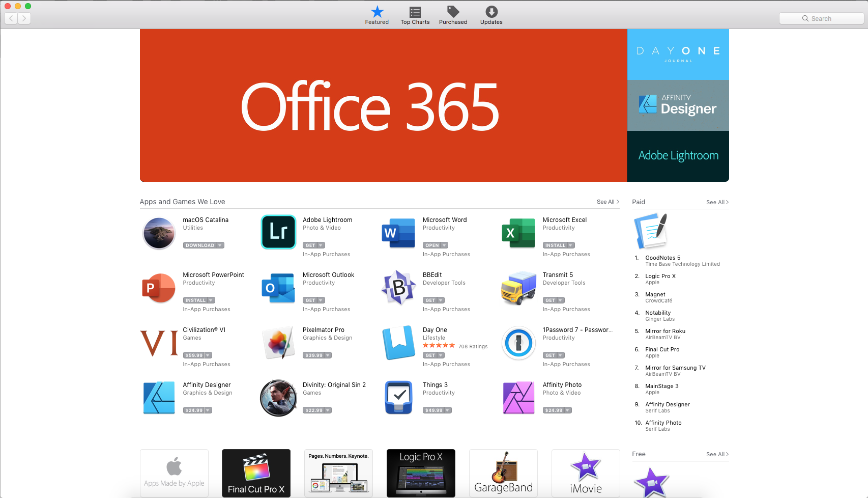Click the BBEdit app icon
This screenshot has height=498, width=868.
398,288
